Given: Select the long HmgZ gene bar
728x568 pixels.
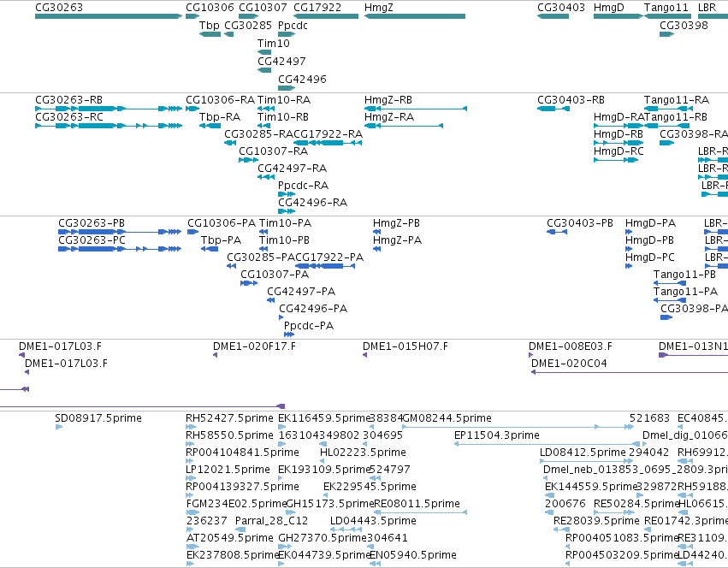Looking at the screenshot, I should tap(415, 17).
